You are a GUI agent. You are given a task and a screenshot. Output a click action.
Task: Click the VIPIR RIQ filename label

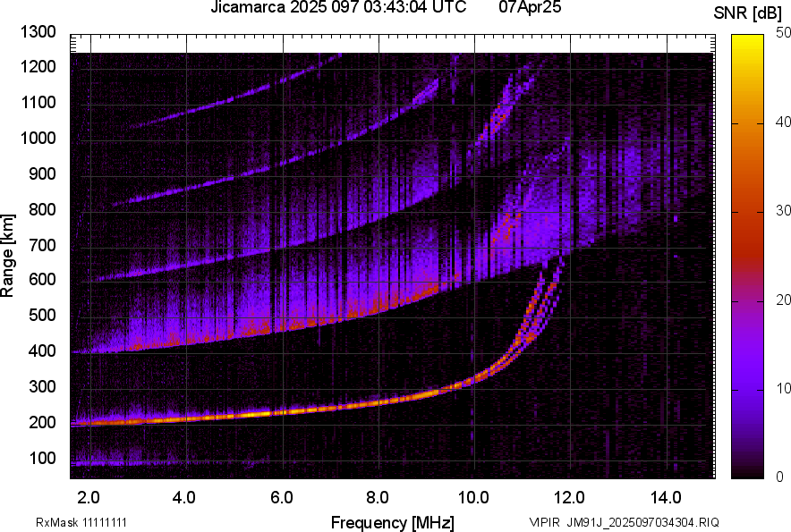point(624,522)
